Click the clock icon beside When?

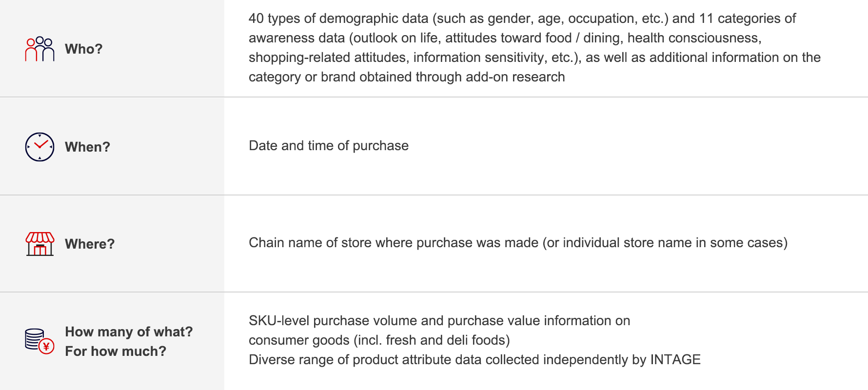coord(39,147)
